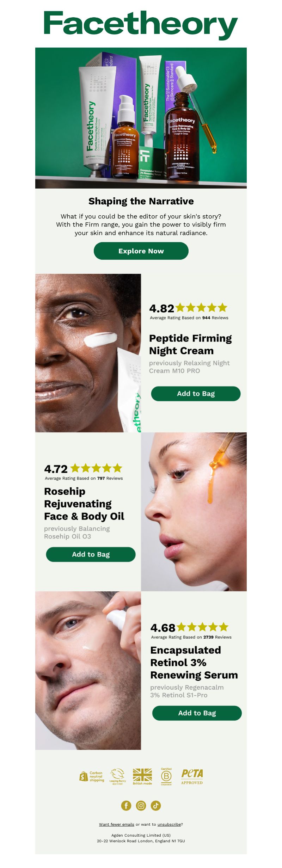
Task: Add Encapsulated Retinol Serum to bag
Action: tap(197, 713)
